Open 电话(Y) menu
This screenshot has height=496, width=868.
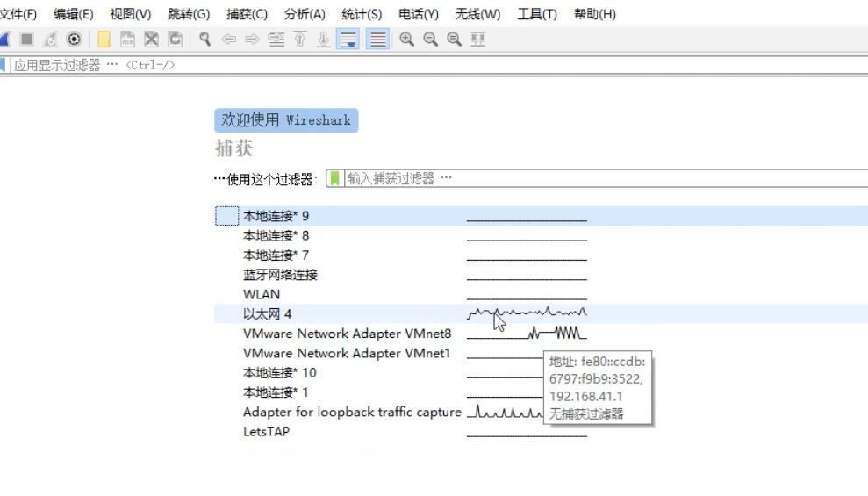419,14
